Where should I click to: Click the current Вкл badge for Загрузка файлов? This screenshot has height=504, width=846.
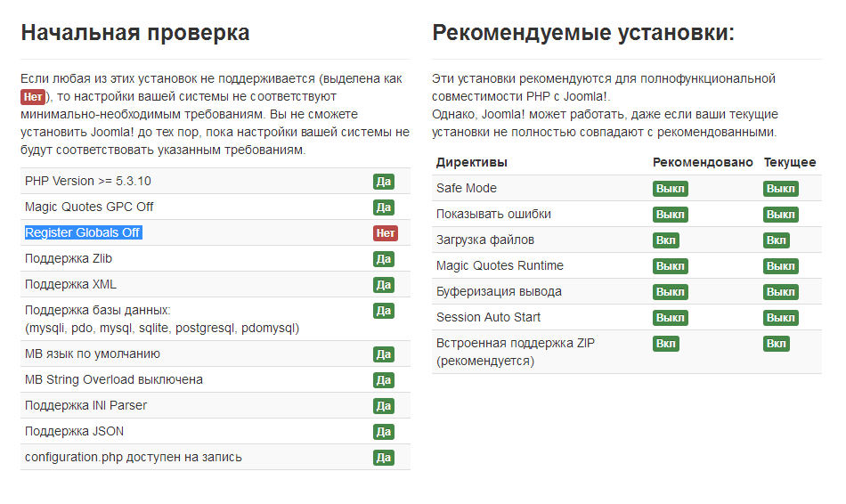(x=777, y=240)
